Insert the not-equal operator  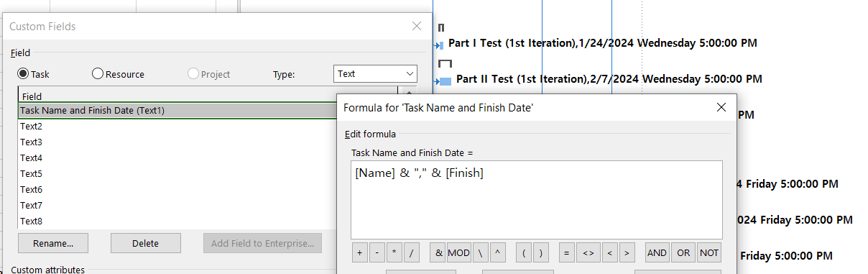[x=587, y=253]
